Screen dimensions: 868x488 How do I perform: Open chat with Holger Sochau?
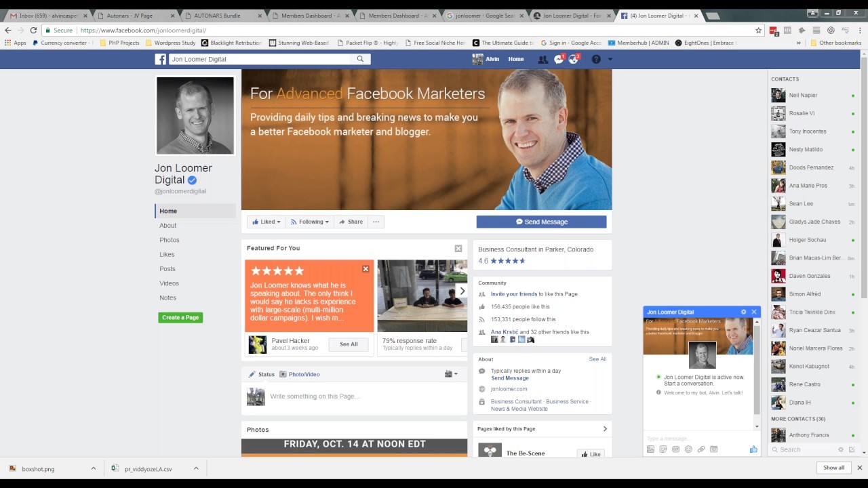813,240
